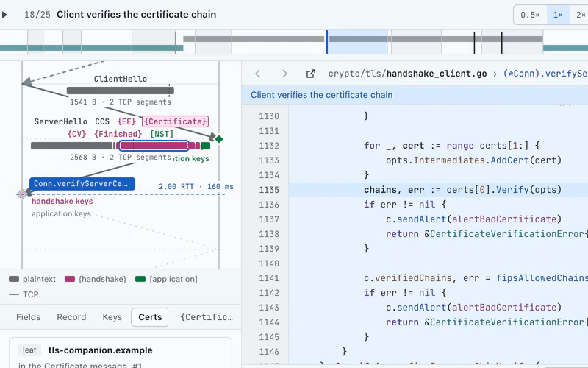Switch to the {Certific… tab
Viewport: 588px width, 368px height.
[207, 317]
